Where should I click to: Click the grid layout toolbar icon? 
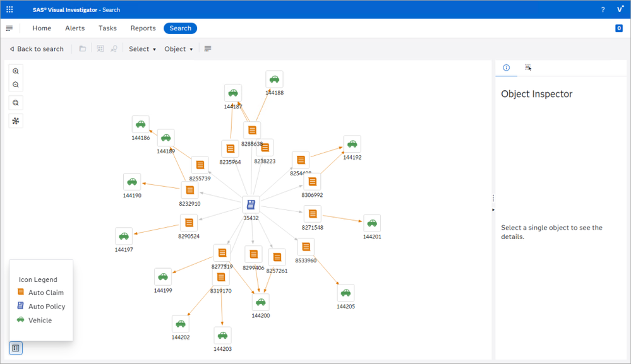[100, 49]
